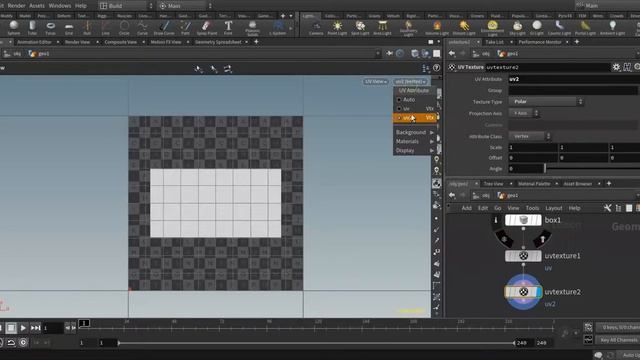Add a Distant Light from the shelf
The image size is (640, 360).
[x=464, y=29]
